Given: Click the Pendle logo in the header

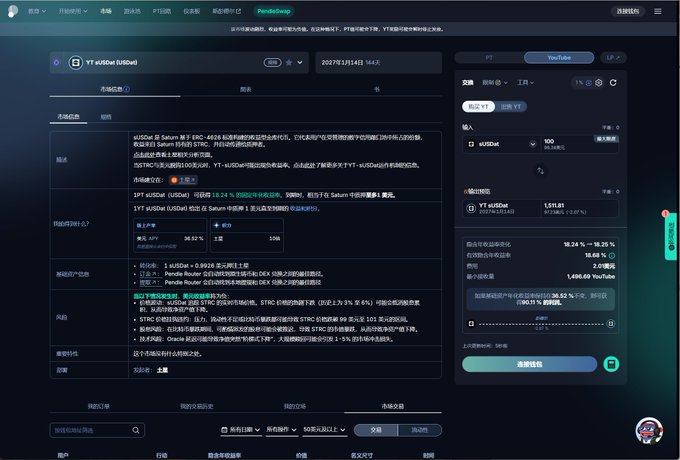Looking at the screenshot, I should click(13, 11).
